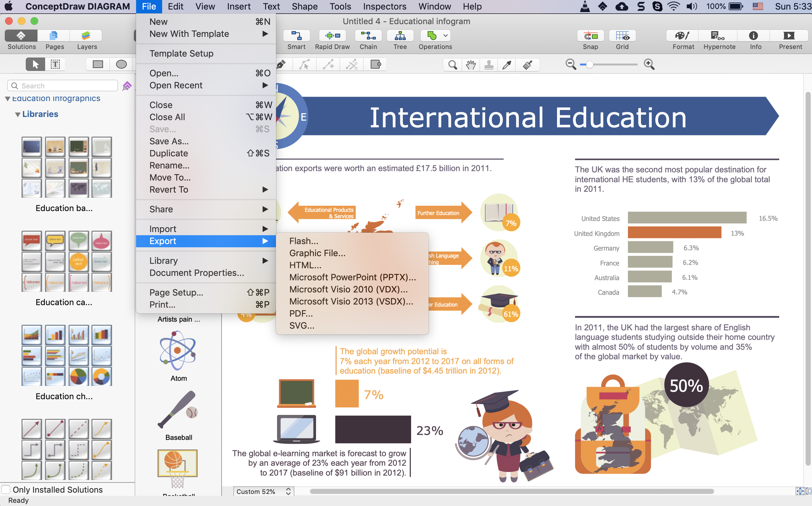Open the Education callouts library thumbnail
The height and width of the screenshot is (506, 812).
pos(66,261)
